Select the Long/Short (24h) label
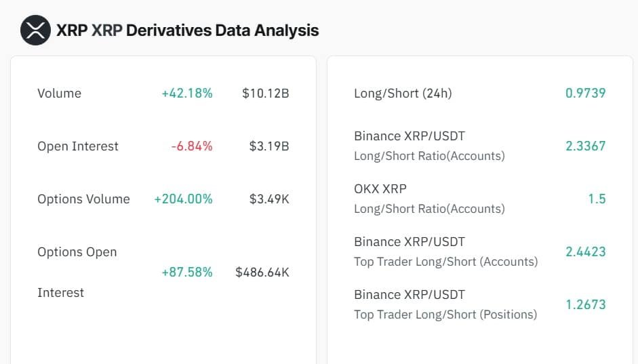The height and width of the screenshot is (364, 638). (403, 94)
